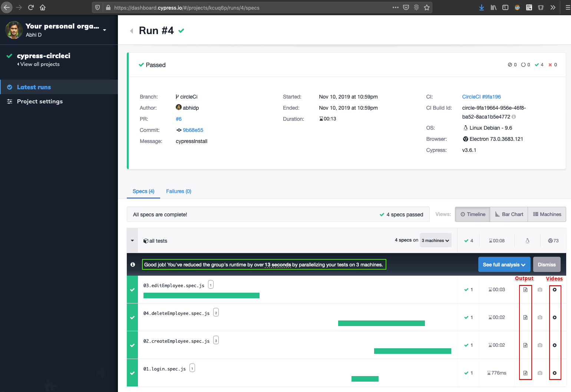Collapse the all tests group
This screenshot has width=571, height=392.
[x=132, y=240]
